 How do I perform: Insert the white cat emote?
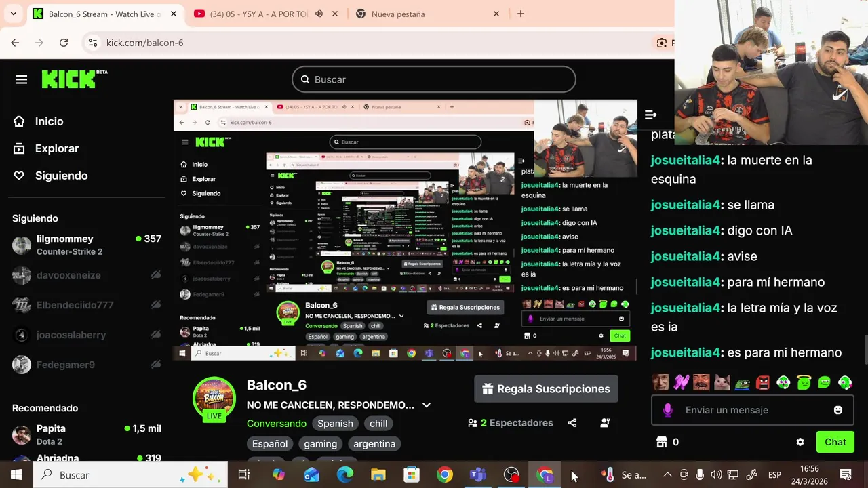[x=722, y=382]
